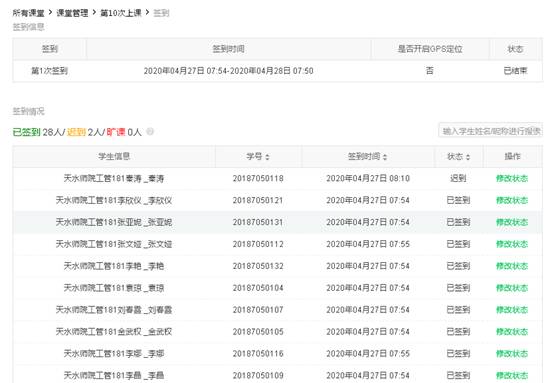Screen dimensions: 554x383
Task: Sort the table by 签到时间 arrows
Action: coord(385,157)
